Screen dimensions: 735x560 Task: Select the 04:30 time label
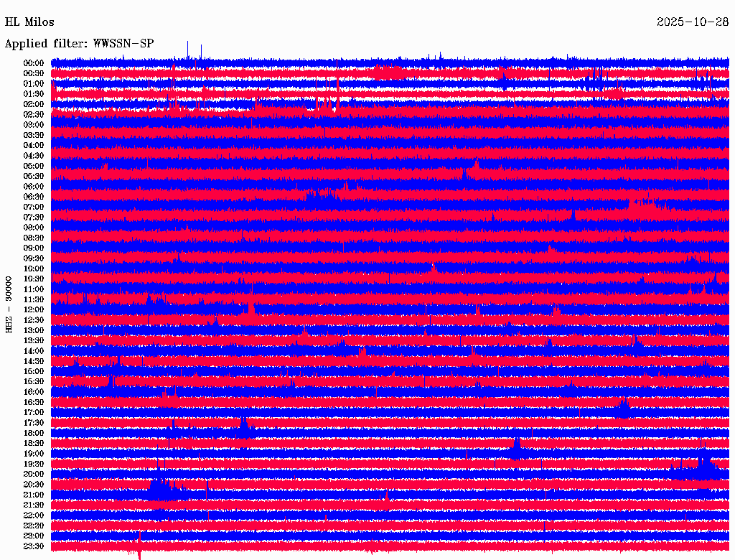pos(34,156)
